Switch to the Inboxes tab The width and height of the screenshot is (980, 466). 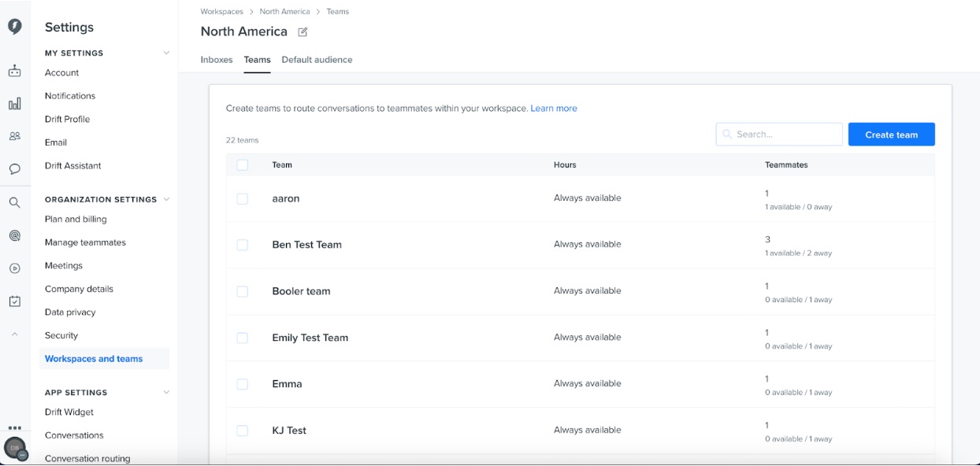coord(217,60)
